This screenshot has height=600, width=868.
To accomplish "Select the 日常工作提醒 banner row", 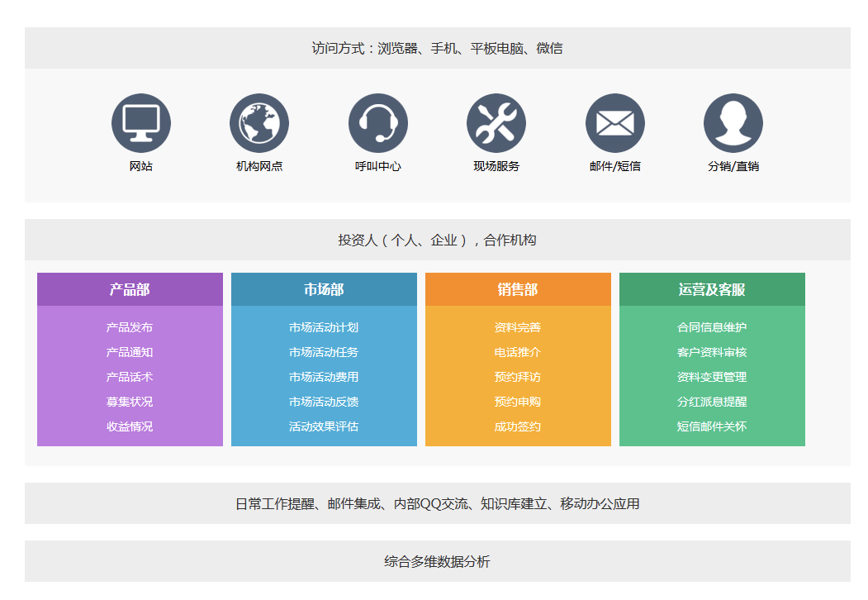I will [437, 503].
